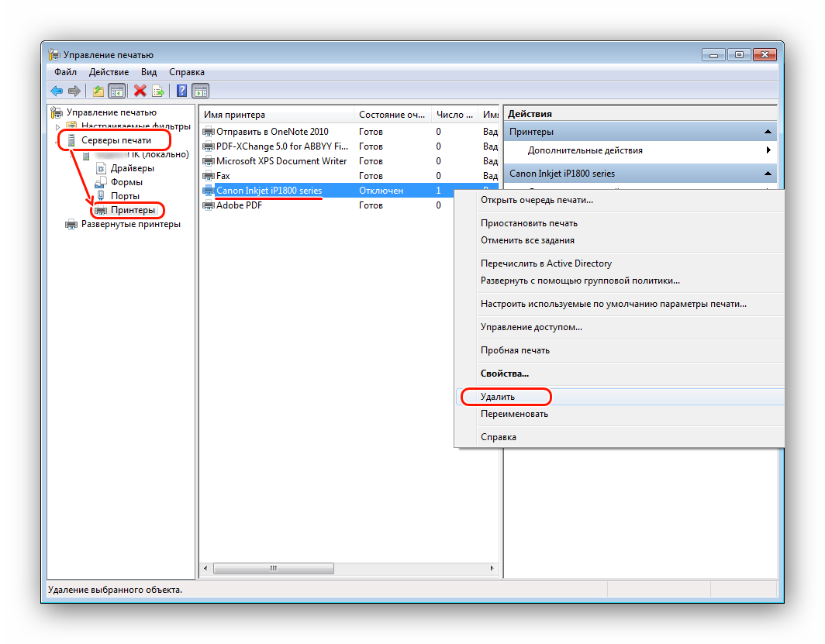Collapse the Принтеры section in Действия pane

[768, 133]
